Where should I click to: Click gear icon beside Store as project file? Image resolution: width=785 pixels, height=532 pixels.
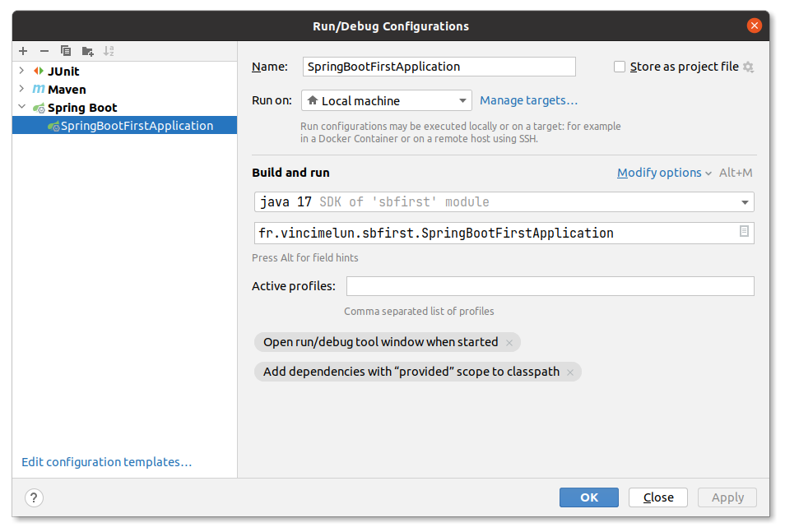748,67
